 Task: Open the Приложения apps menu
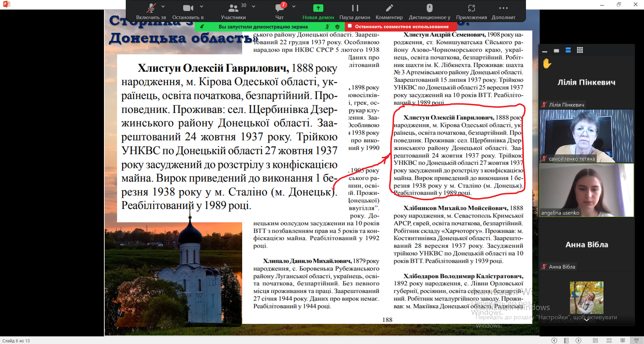[x=472, y=11]
